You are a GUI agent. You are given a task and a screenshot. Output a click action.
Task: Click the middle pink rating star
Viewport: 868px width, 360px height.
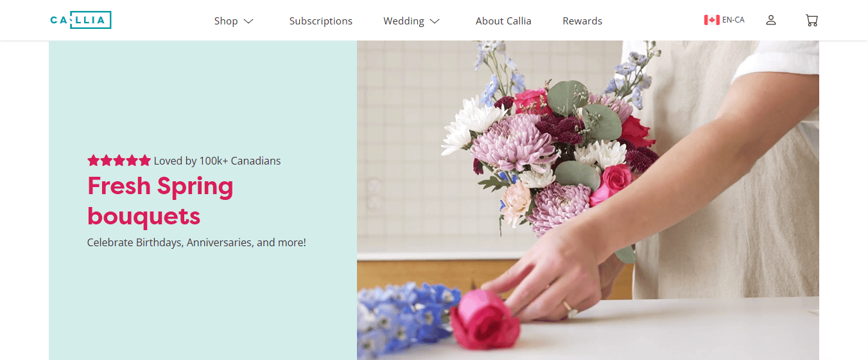(119, 161)
